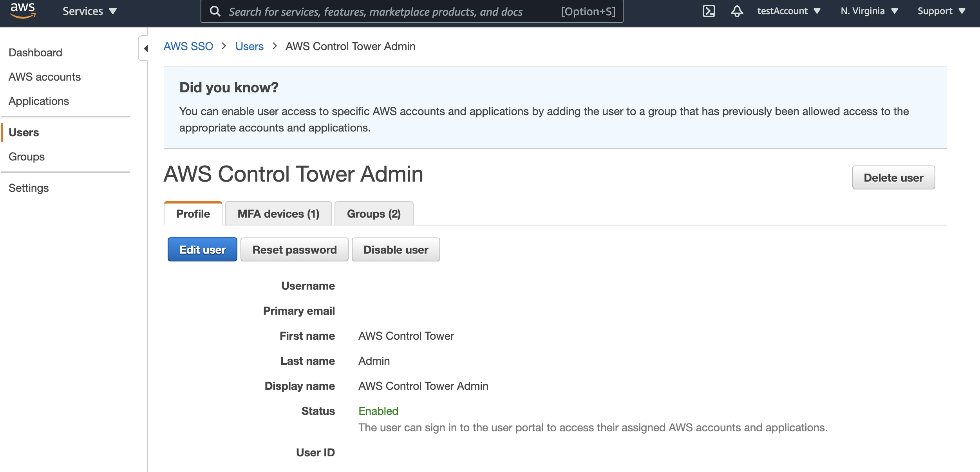Click the User ID field label

[x=315, y=452]
